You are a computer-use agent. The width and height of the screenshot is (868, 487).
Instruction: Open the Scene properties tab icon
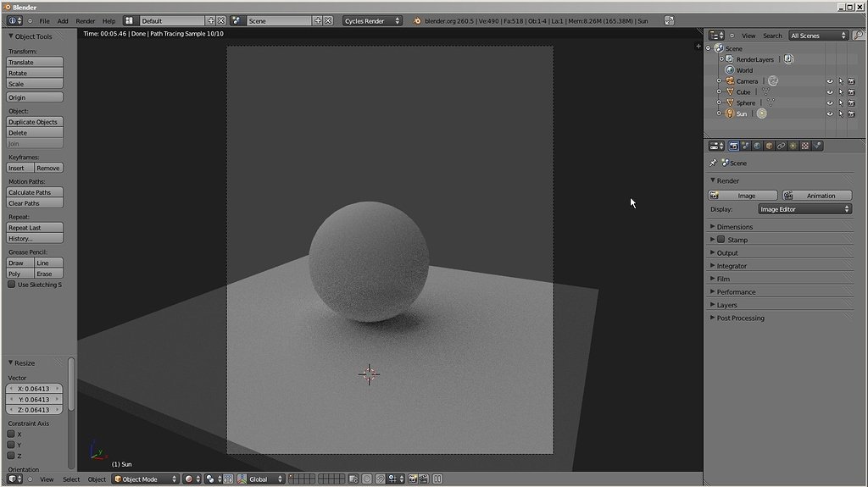coord(746,146)
